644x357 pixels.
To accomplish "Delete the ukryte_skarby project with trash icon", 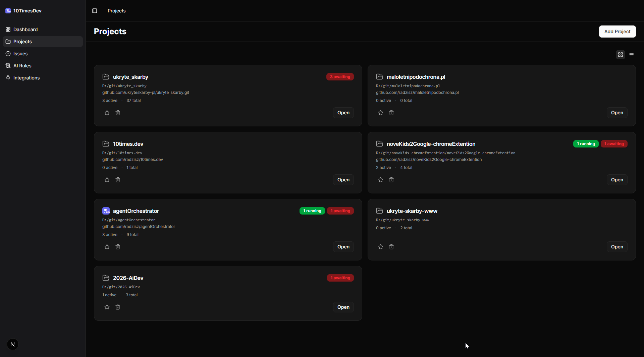I will 118,113.
